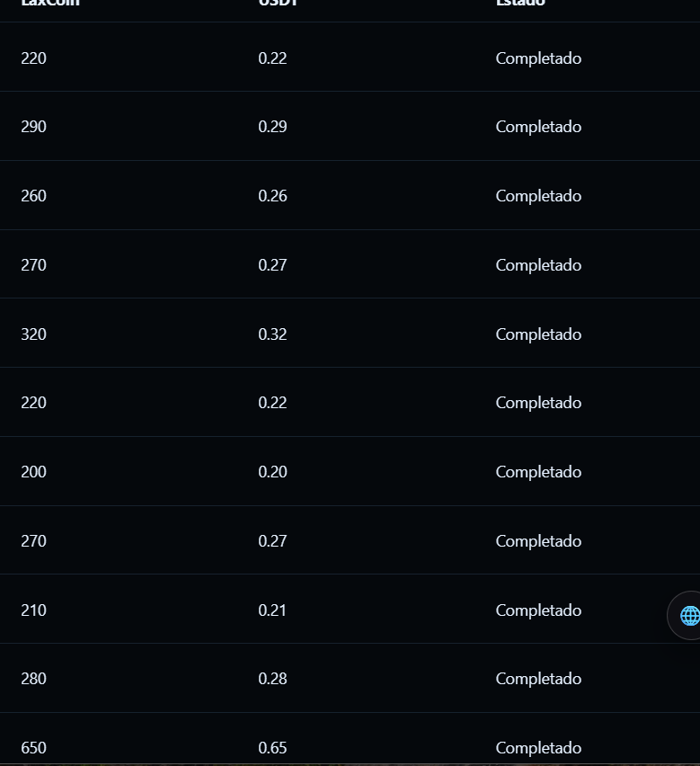This screenshot has width=700, height=766.
Task: Select the 260 LaxCoin amount cell
Action: 34,196
